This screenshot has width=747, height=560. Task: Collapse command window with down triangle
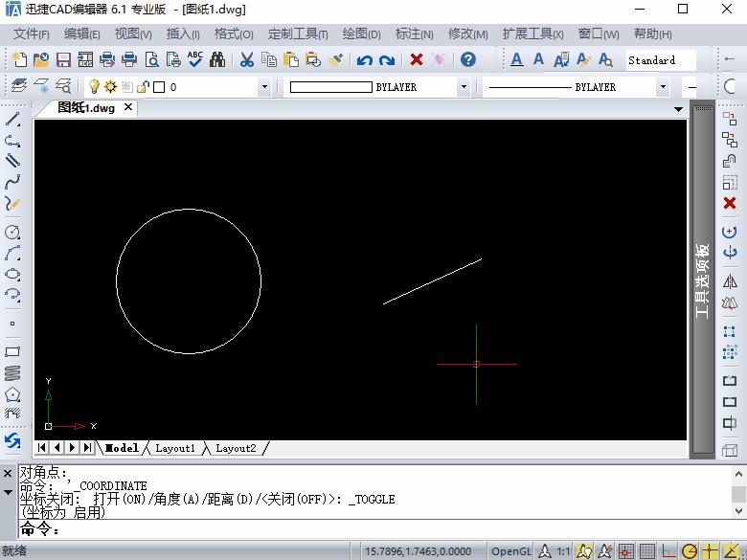coord(8,492)
